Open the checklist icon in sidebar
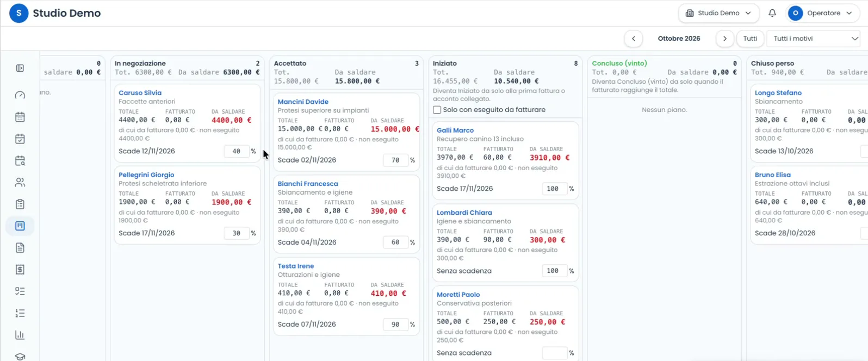 [x=20, y=291]
